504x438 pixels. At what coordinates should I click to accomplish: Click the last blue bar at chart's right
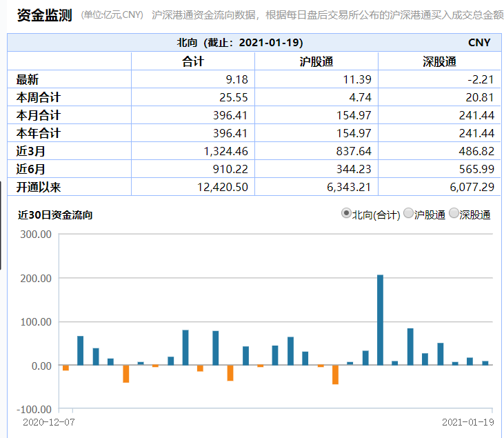pos(485,363)
